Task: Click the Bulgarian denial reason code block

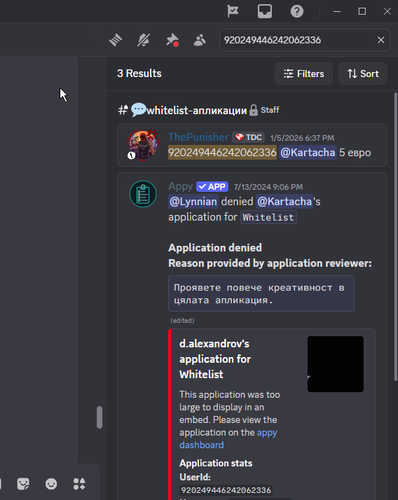Action: (261, 294)
